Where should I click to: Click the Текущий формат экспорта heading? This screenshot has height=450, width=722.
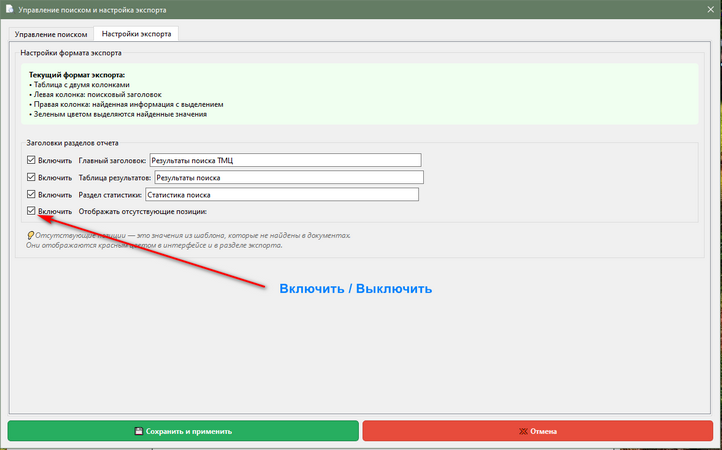point(77,75)
